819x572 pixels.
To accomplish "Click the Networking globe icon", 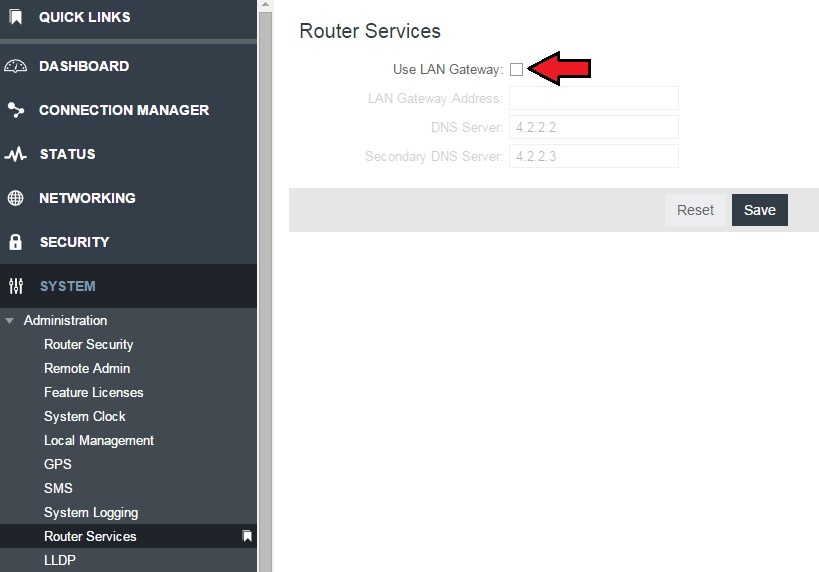I will click(x=16, y=198).
